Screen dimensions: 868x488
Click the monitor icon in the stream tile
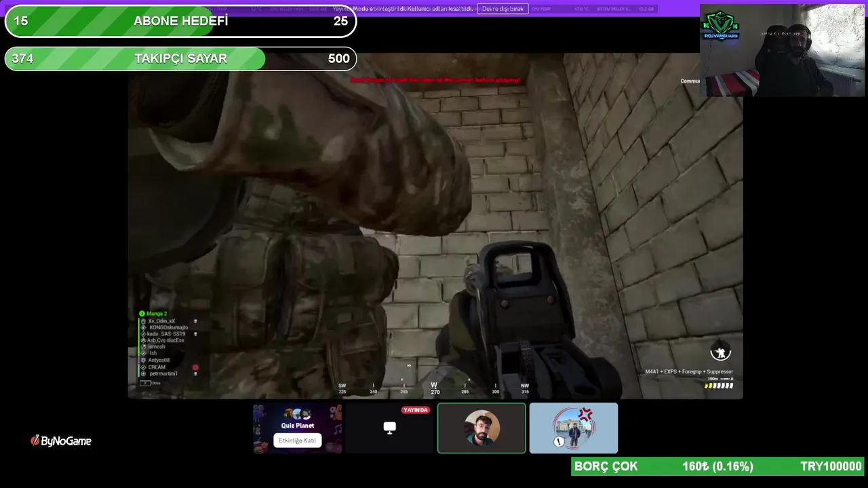[389, 428]
